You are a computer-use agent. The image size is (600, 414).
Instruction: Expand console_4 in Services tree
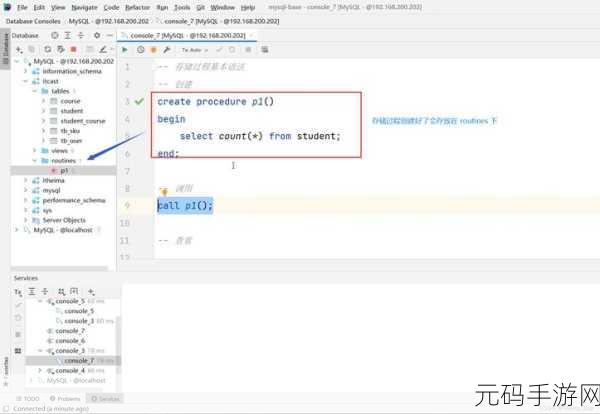pos(40,370)
